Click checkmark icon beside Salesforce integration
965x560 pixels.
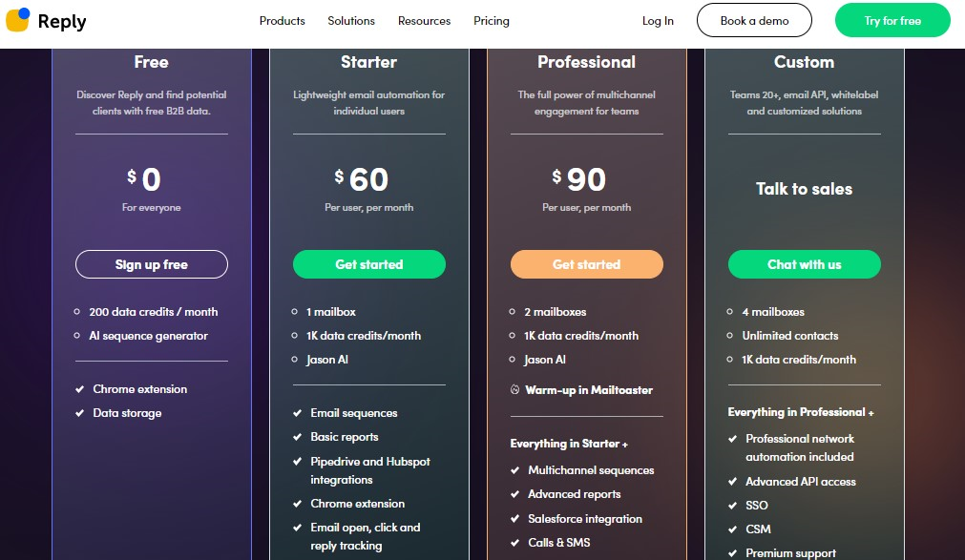coord(515,519)
